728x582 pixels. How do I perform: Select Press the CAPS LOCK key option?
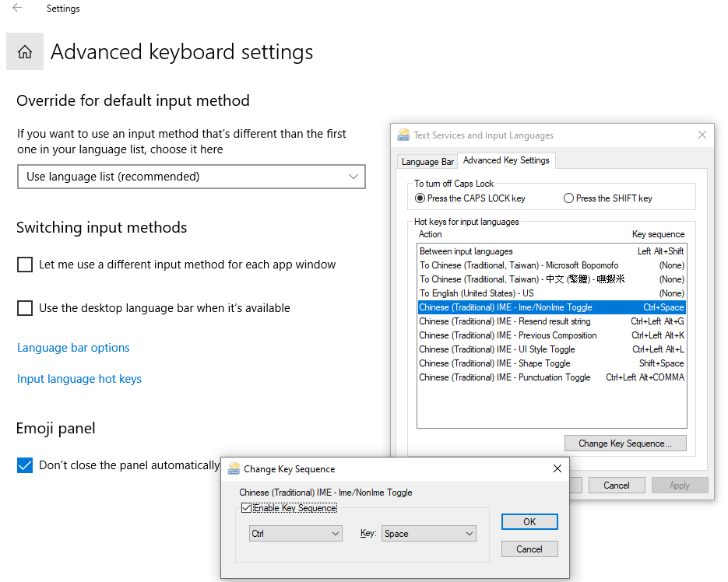(420, 198)
